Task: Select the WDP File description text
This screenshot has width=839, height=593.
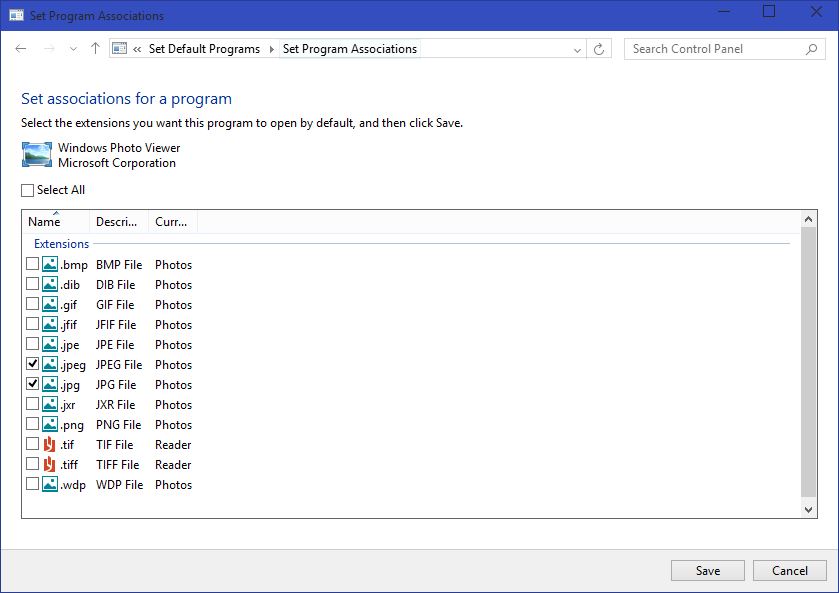Action: 119,485
